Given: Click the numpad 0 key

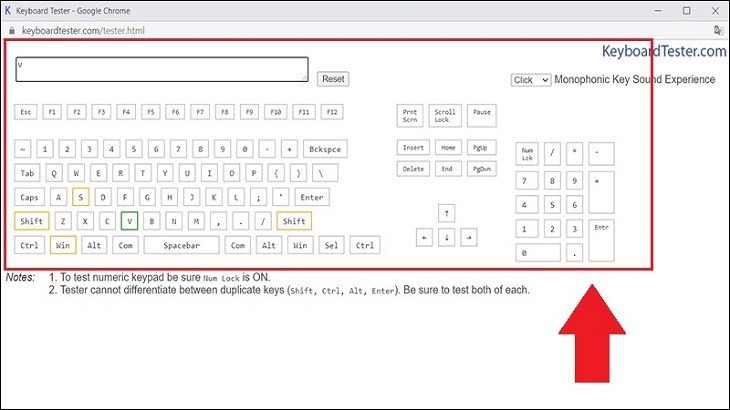Looking at the screenshot, I should (x=538, y=253).
